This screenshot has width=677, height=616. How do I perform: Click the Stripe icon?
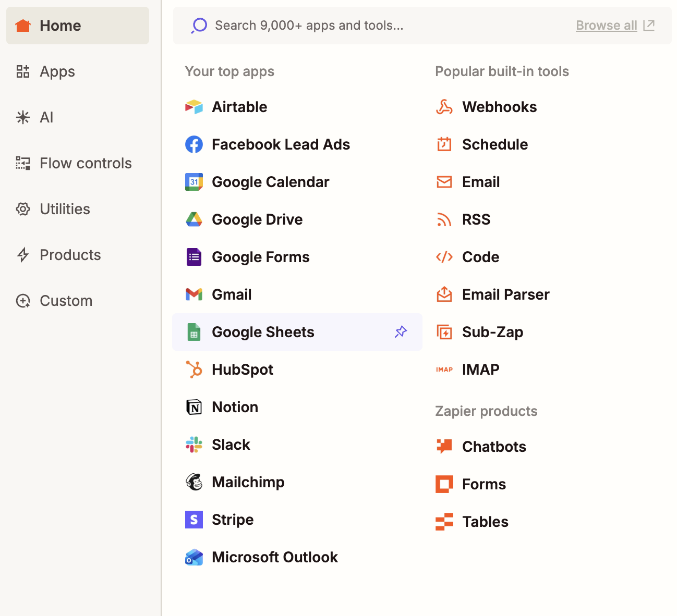tap(194, 520)
